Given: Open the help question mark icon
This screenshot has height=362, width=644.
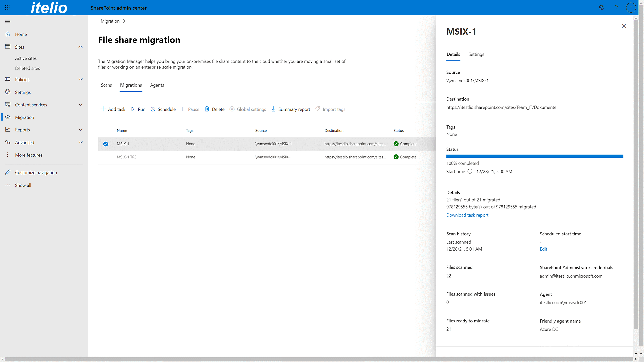Looking at the screenshot, I should [x=616, y=8].
